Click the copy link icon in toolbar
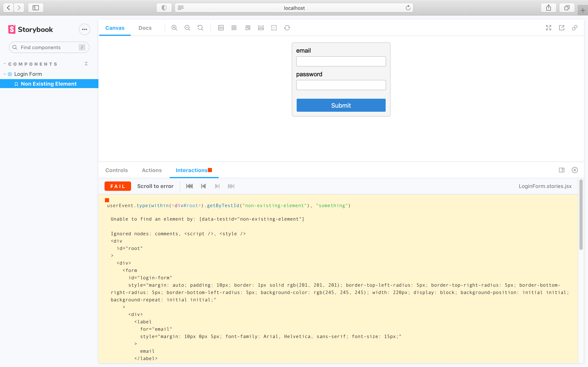The width and height of the screenshot is (588, 367). [575, 28]
